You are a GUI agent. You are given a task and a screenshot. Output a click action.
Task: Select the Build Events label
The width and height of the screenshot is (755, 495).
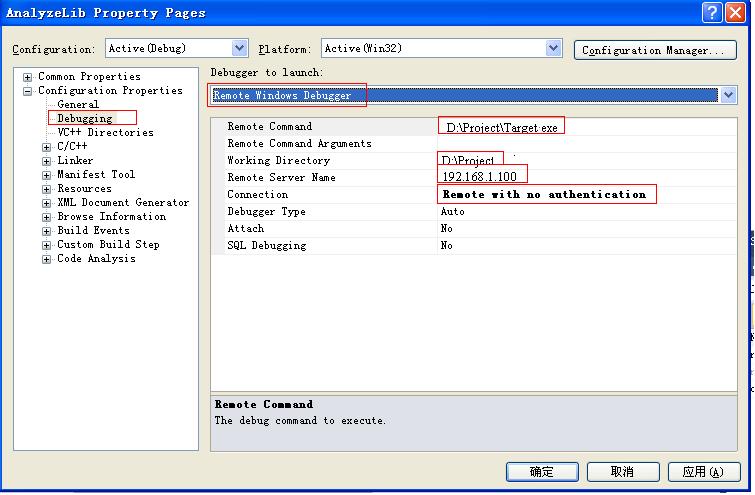pos(93,230)
